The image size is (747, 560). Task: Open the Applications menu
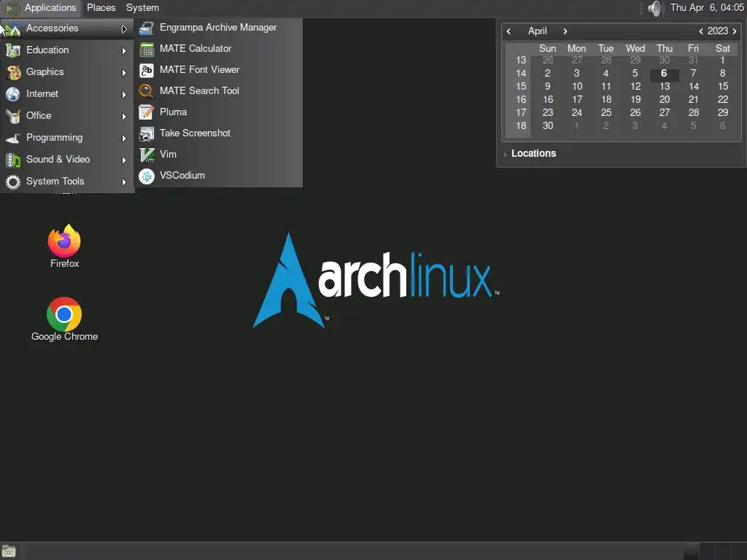[x=42, y=7]
